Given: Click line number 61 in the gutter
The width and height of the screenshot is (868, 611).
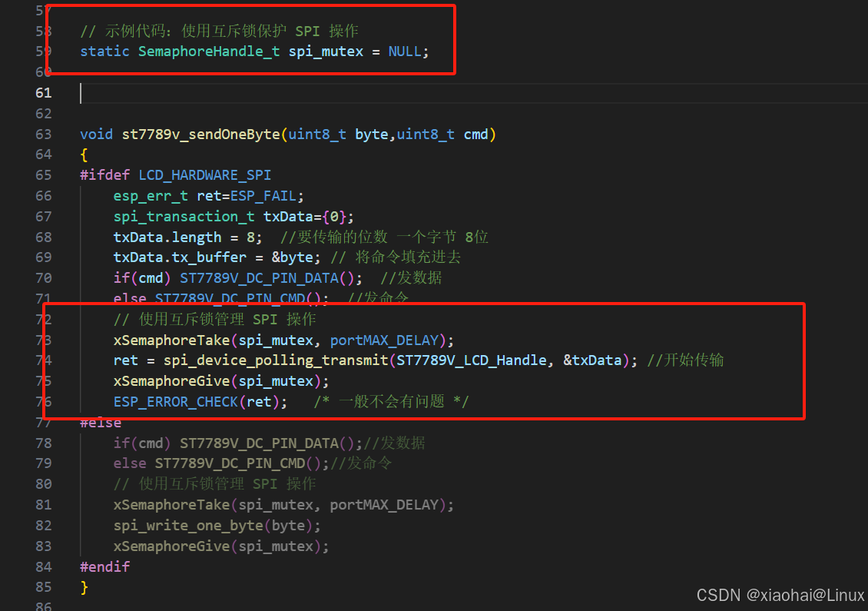Looking at the screenshot, I should click(x=44, y=93).
